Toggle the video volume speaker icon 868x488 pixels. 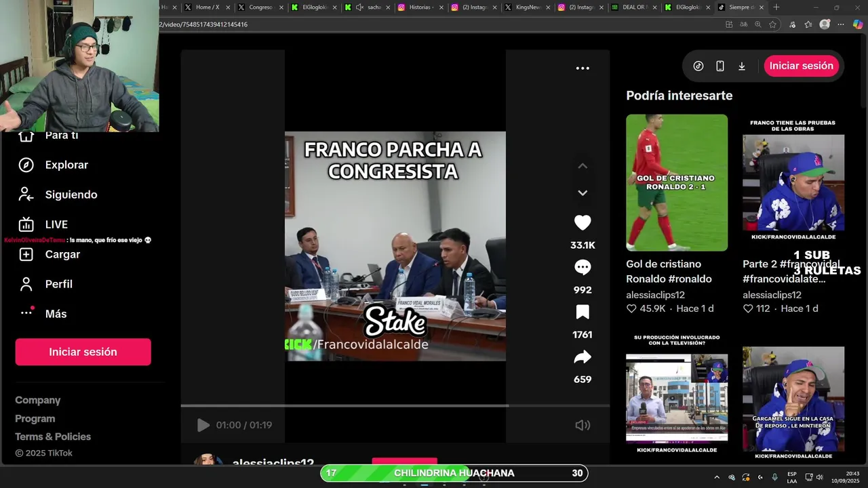(583, 425)
